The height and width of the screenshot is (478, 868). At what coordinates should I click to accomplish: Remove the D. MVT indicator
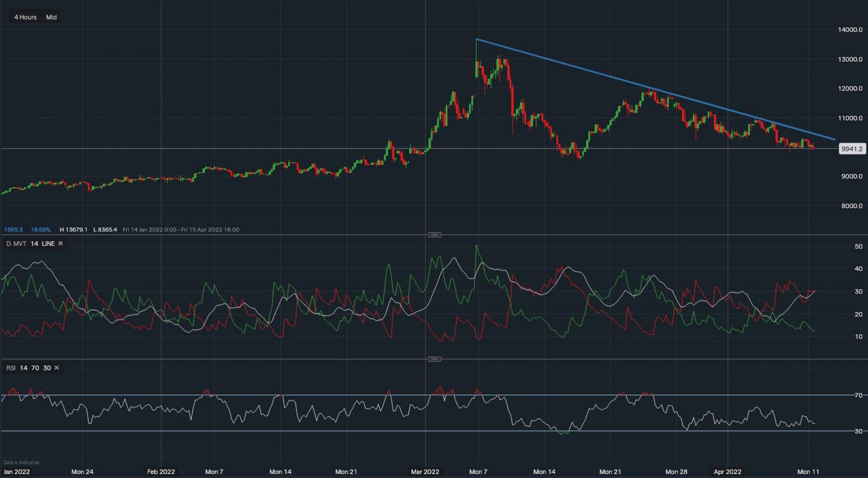coord(60,244)
